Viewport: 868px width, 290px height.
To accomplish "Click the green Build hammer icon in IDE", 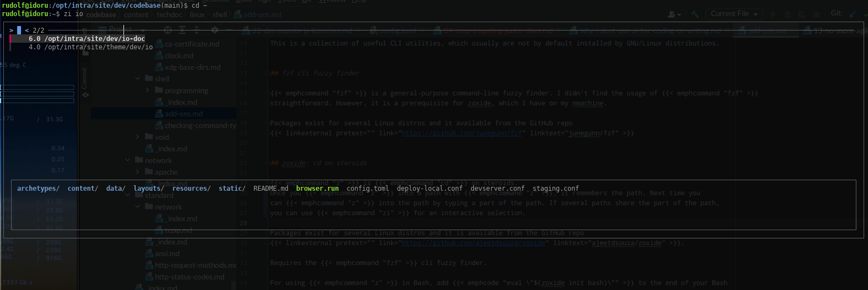I will (x=695, y=14).
